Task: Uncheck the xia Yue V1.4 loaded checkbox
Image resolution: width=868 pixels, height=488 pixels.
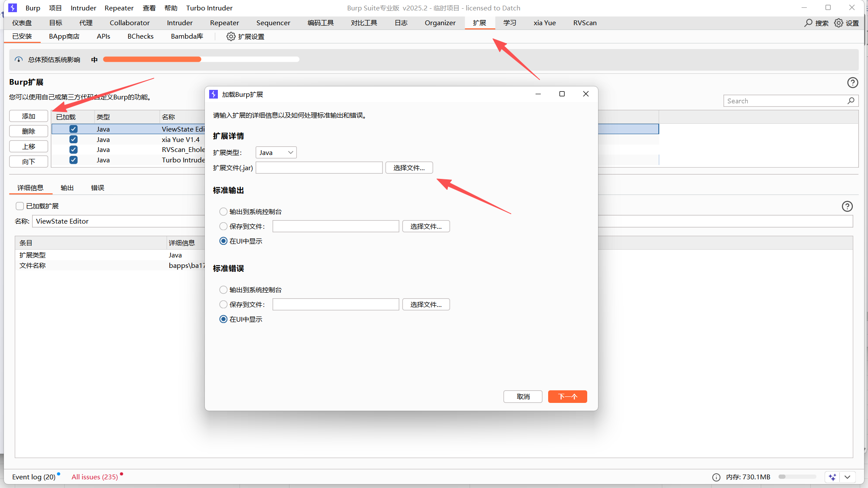Action: click(x=73, y=139)
